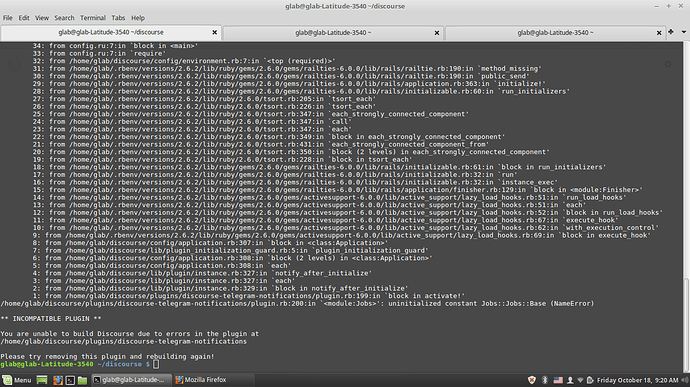
Task: Open the tab list dropdown arrow
Action: click(x=684, y=32)
